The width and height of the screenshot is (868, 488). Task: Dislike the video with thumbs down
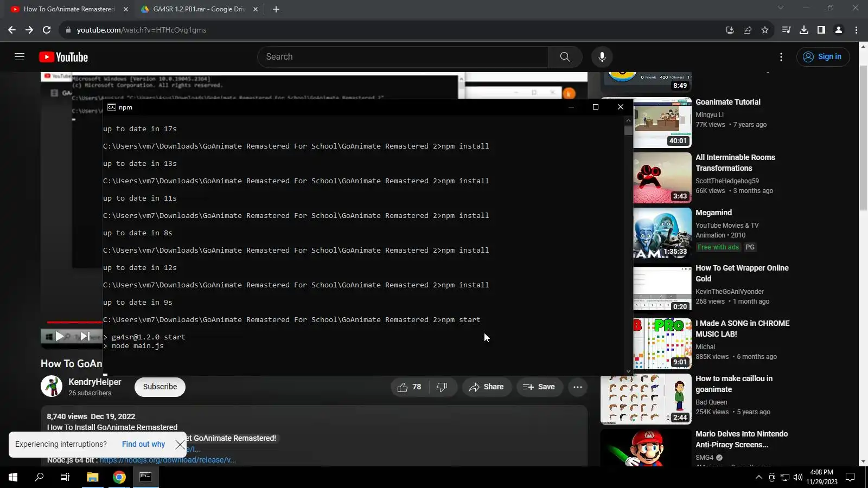(442, 387)
